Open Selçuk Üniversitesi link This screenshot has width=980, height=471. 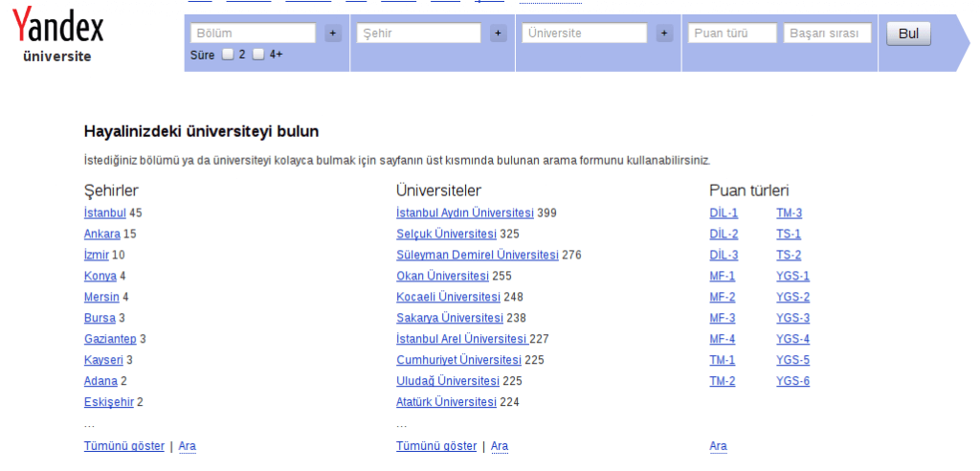pos(446,234)
